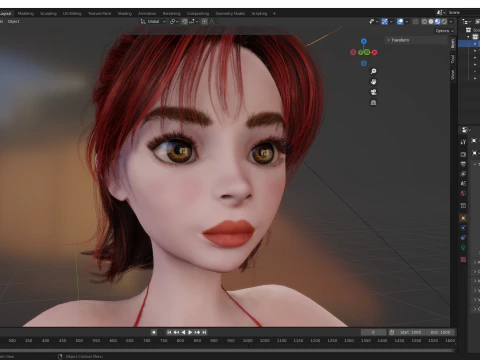Image resolution: width=480 pixels, height=360 pixels.
Task: Switch to the Animation workspace tab
Action: coord(147,14)
